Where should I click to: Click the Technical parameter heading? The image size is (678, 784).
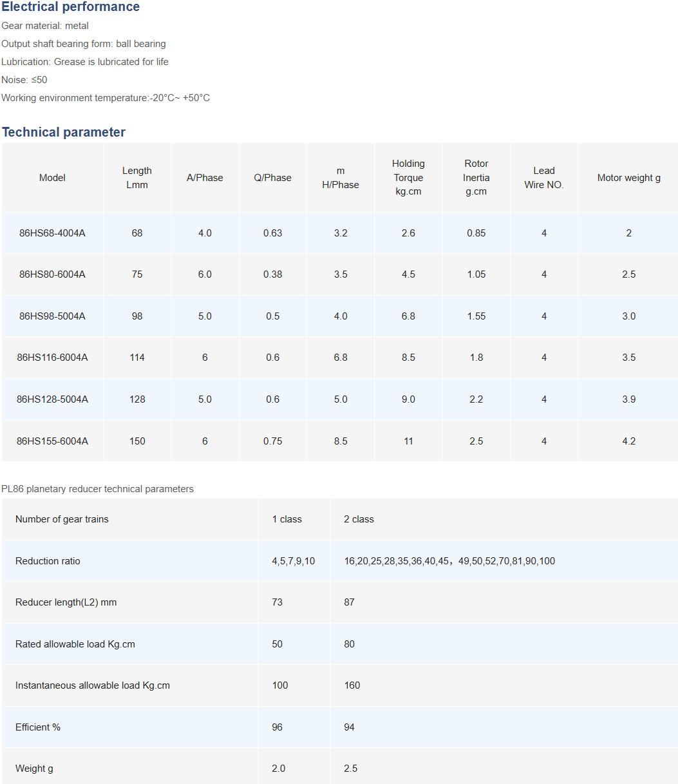click(x=64, y=132)
